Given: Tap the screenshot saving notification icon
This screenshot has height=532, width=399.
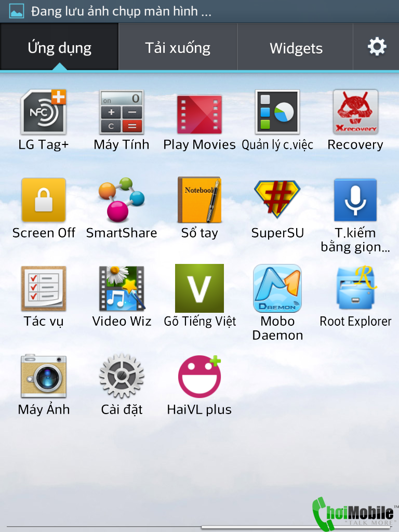Looking at the screenshot, I should tap(16, 11).
